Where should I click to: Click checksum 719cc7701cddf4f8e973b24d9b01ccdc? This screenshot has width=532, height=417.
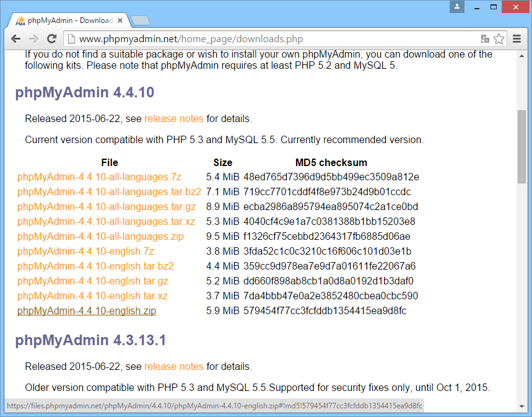[327, 192]
